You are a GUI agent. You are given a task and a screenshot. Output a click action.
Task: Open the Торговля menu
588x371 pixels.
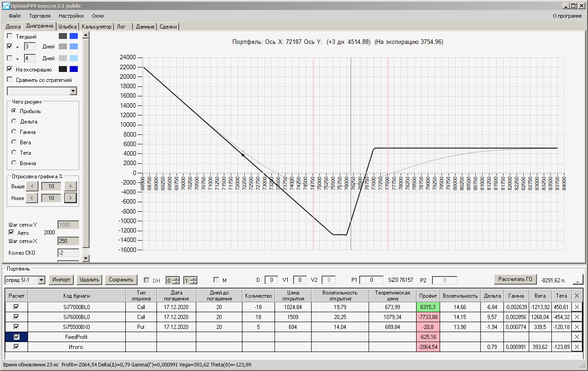point(40,16)
